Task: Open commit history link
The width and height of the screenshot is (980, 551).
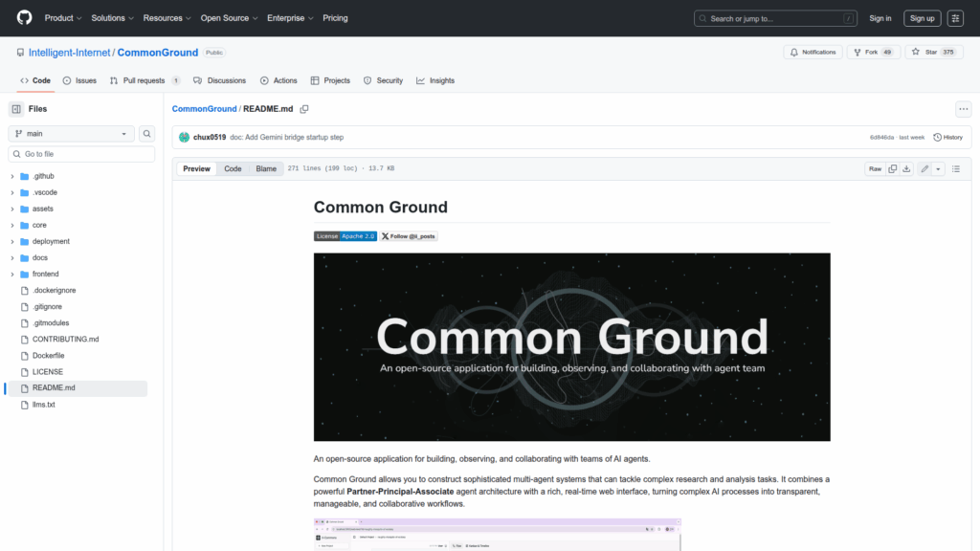Action: 947,137
